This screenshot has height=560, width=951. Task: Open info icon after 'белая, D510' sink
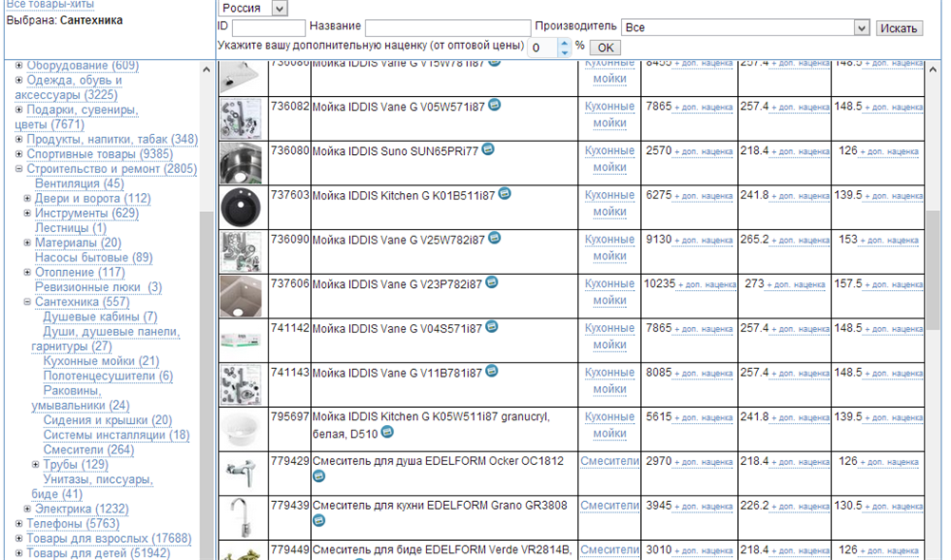coord(387,432)
